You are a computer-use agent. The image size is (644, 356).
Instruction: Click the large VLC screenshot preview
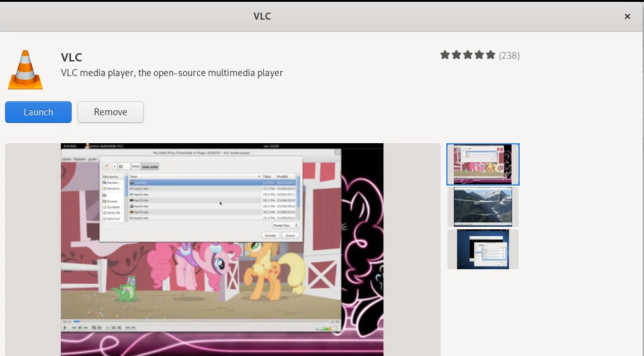point(222,249)
